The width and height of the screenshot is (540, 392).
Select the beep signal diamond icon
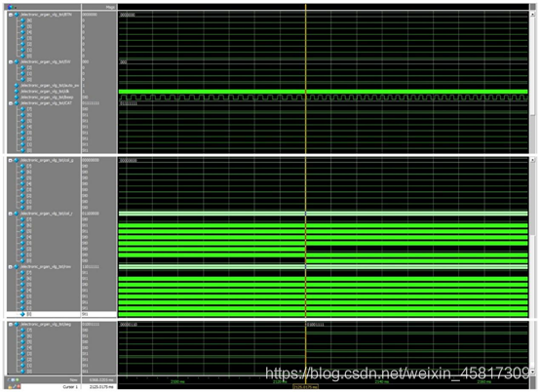pyautogui.click(x=17, y=98)
